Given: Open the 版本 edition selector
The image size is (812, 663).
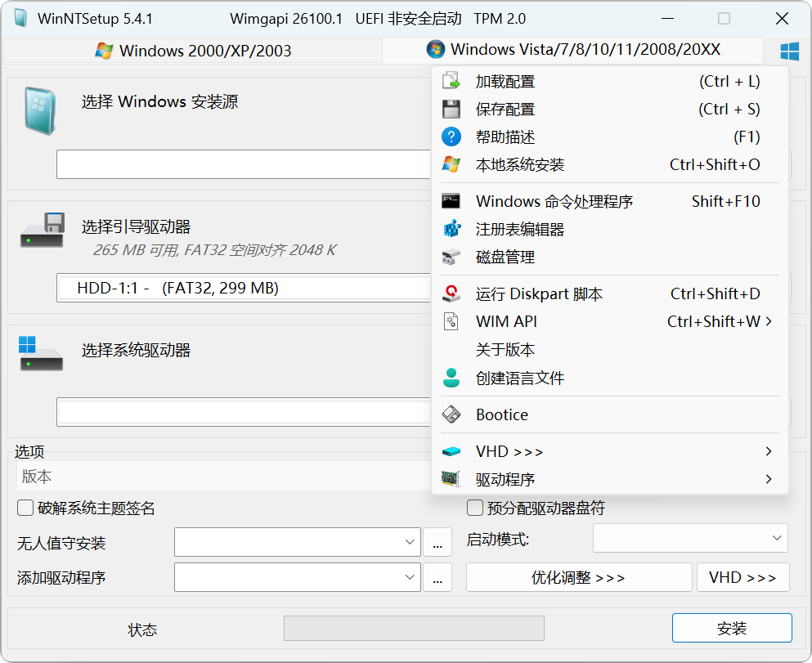Looking at the screenshot, I should [x=224, y=476].
